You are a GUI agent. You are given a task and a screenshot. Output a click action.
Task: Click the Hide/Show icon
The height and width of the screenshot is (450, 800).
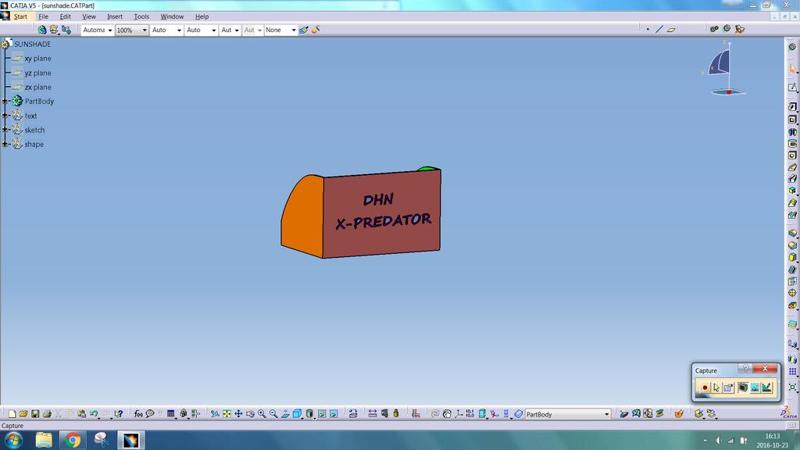click(322, 414)
